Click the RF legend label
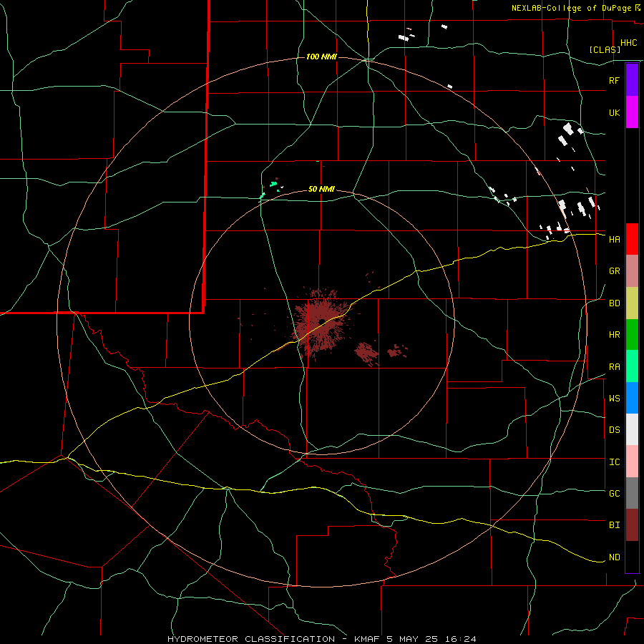 [614, 80]
